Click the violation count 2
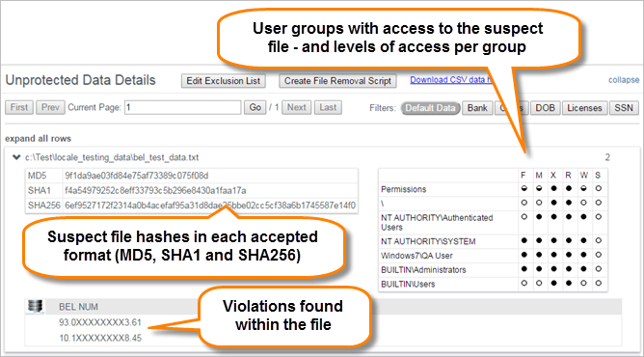644x357 pixels. [607, 157]
